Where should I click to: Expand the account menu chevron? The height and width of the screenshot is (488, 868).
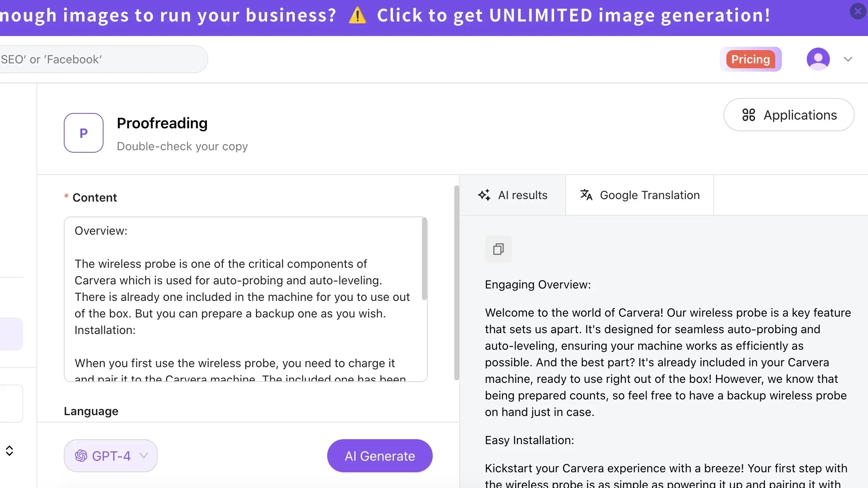pyautogui.click(x=848, y=59)
